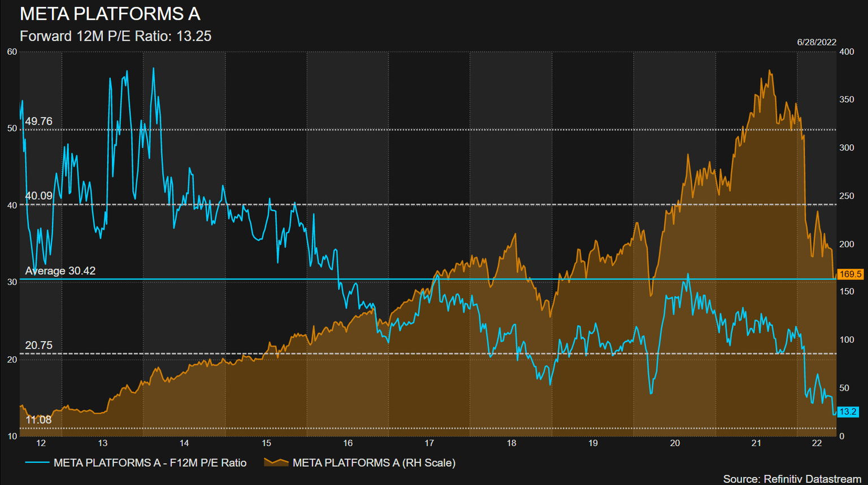Viewport: 868px width, 485px height.
Task: Click the 40 label on the left P/E axis
Action: click(x=12, y=206)
